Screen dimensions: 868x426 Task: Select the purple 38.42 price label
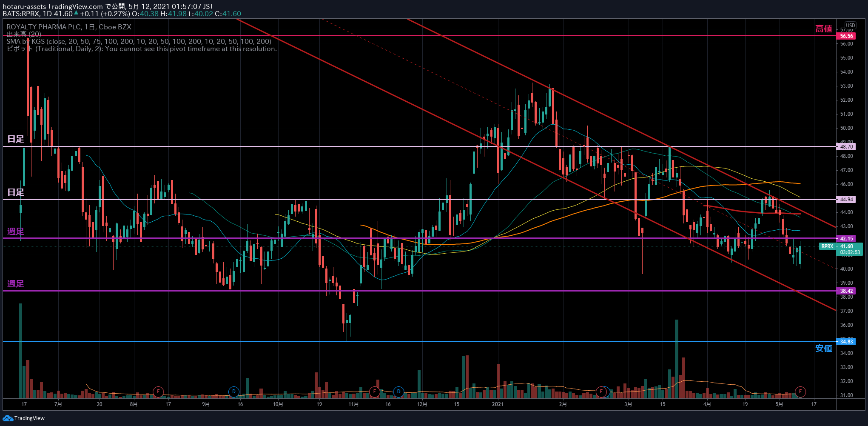(x=846, y=291)
